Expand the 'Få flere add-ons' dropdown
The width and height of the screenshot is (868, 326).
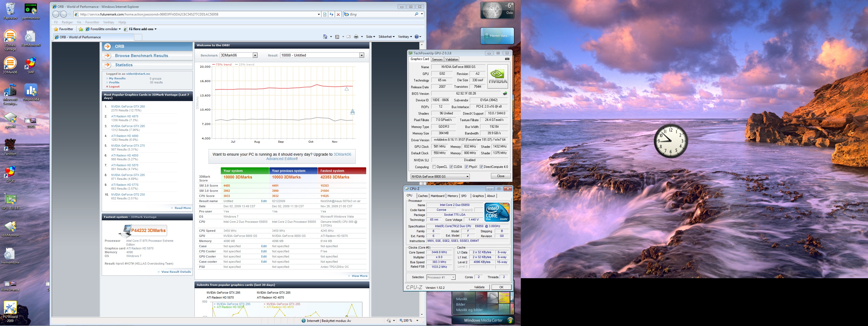(x=155, y=29)
